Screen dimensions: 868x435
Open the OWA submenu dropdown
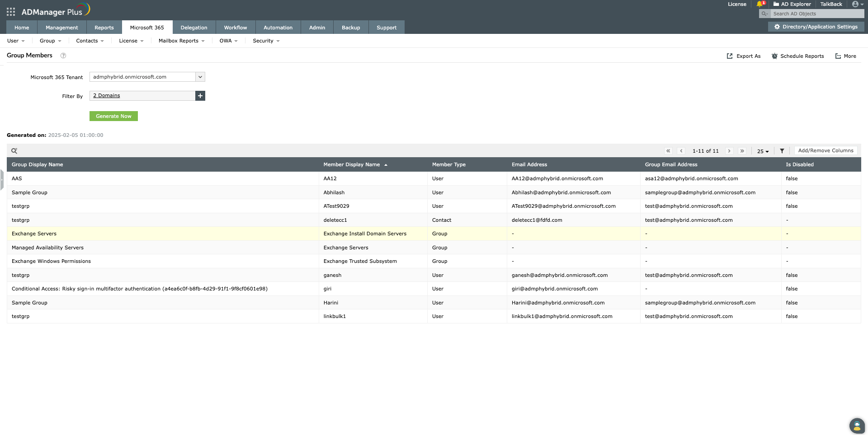pyautogui.click(x=228, y=41)
